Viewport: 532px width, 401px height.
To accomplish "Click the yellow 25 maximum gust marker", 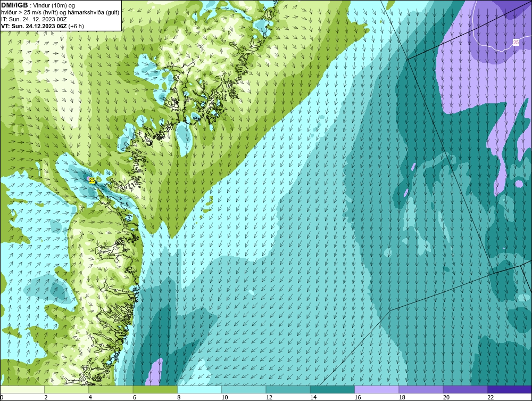I will coord(92,181).
